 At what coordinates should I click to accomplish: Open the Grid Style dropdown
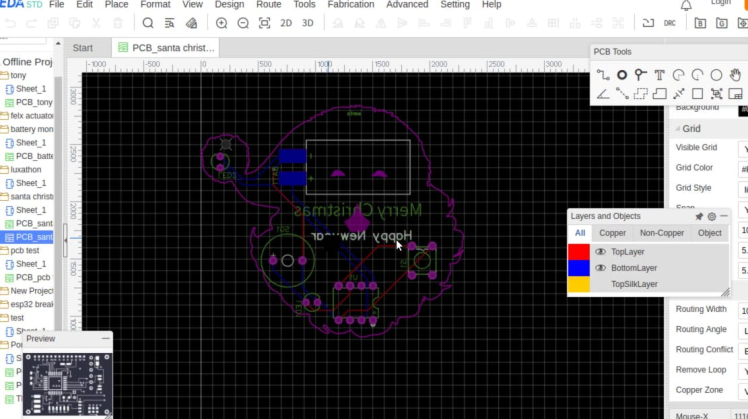click(x=743, y=188)
